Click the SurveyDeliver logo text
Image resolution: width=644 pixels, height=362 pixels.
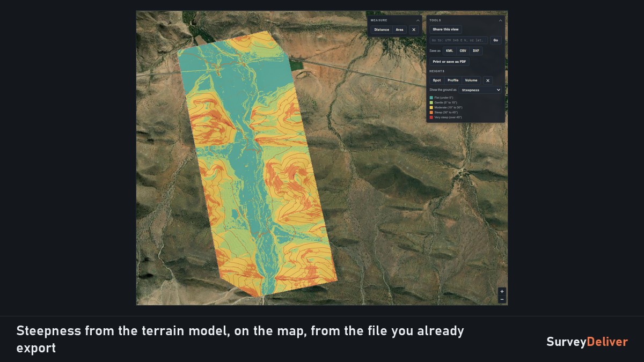point(587,342)
